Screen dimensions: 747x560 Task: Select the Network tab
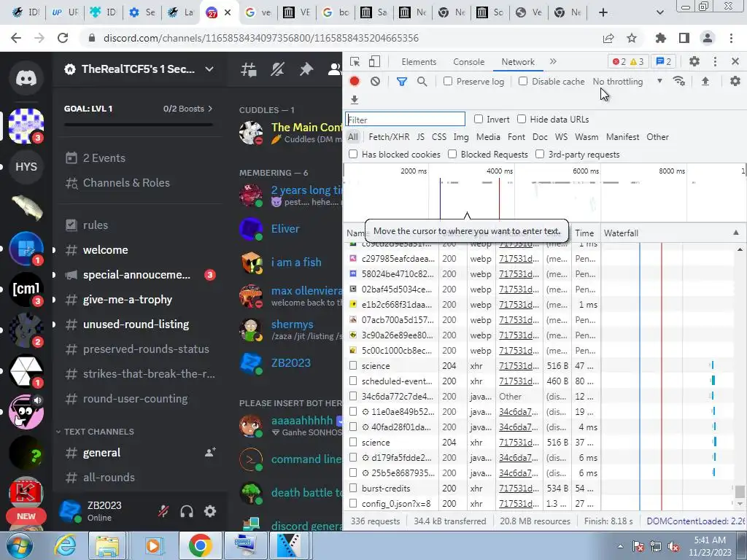click(x=518, y=62)
